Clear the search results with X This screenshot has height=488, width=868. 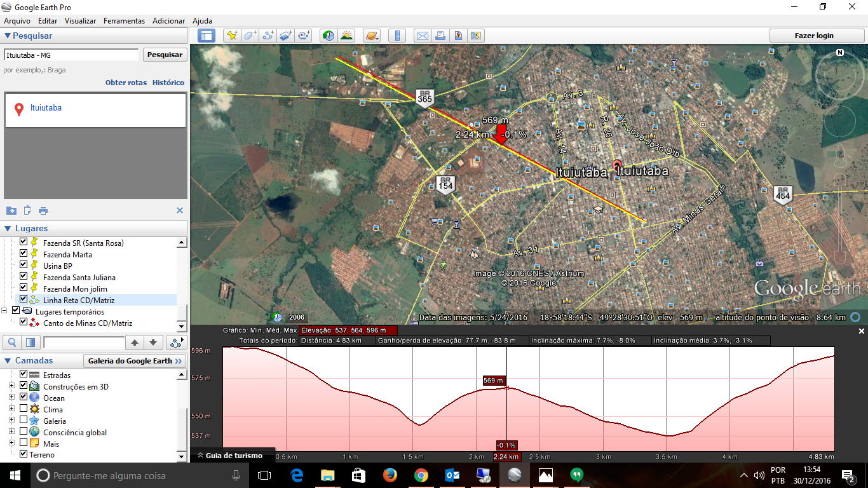coord(180,210)
